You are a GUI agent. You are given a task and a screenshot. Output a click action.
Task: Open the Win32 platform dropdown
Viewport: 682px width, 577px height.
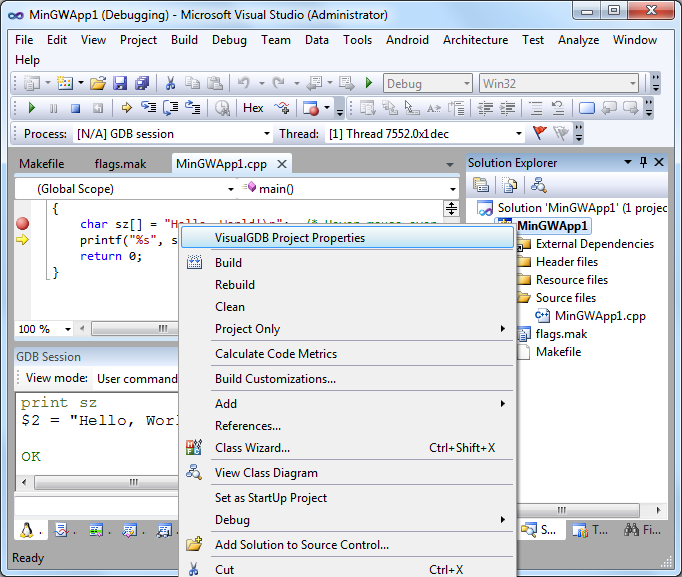(632, 83)
